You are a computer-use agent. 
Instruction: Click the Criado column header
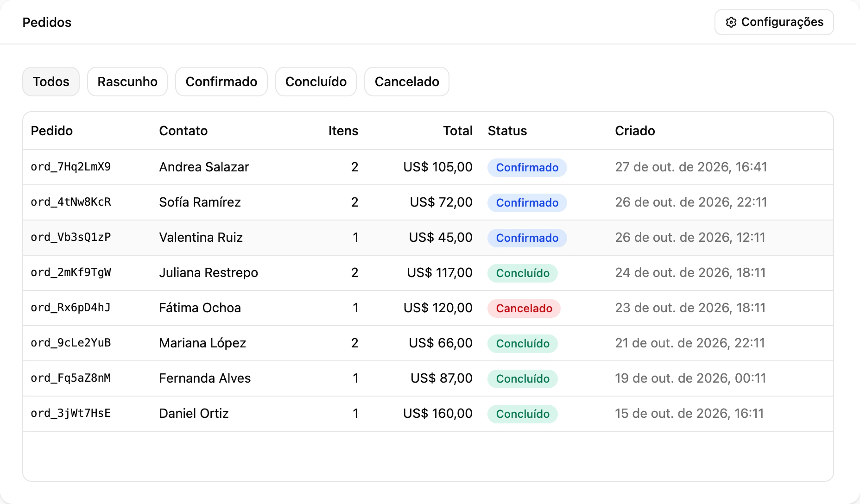tap(635, 131)
